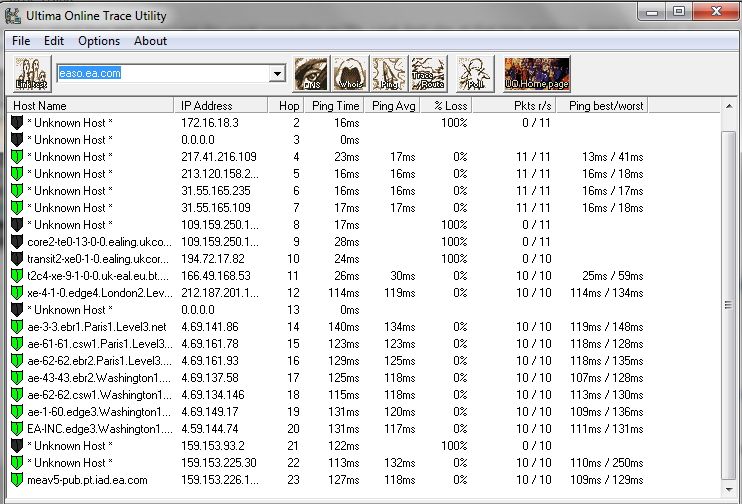Click green shield beside meav5-pub.pt.iad.ea.com
The image size is (742, 504).
click(17, 480)
